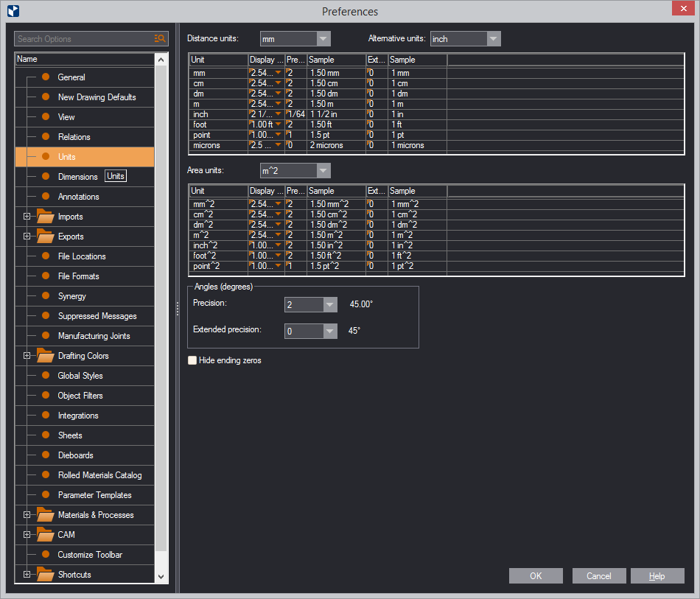Open the angle Precision dropdown
The image size is (700, 599).
(x=330, y=304)
